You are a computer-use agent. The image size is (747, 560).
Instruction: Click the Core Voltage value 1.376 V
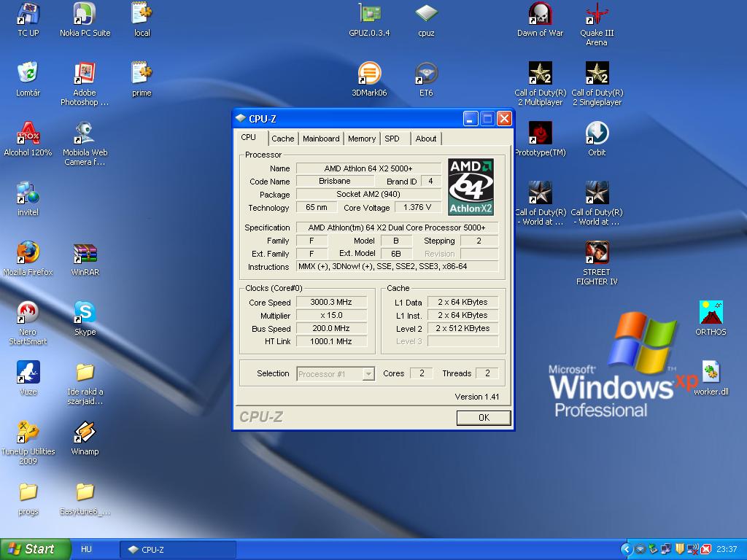point(417,207)
